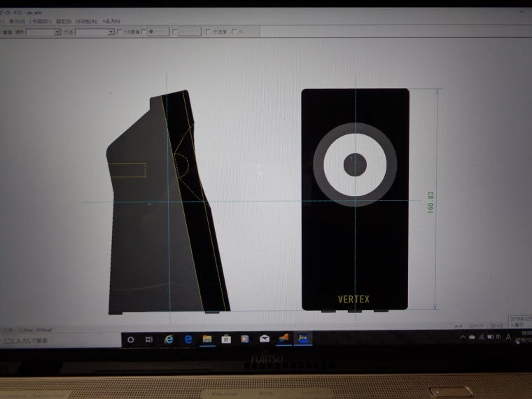Expand the first combo box in the toolbar
Viewport: 532px width, 399px height.
pyautogui.click(x=57, y=31)
